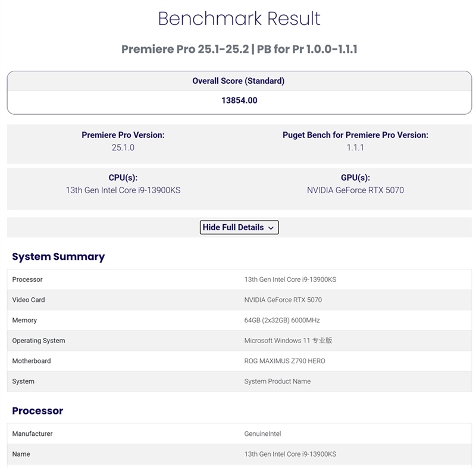Select memory value 64GB (2x32GB) 6000MHz
476x468 pixels.
coord(282,321)
